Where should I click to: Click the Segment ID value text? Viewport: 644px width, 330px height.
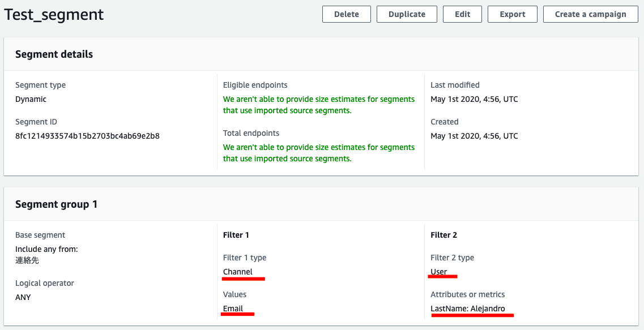[87, 136]
